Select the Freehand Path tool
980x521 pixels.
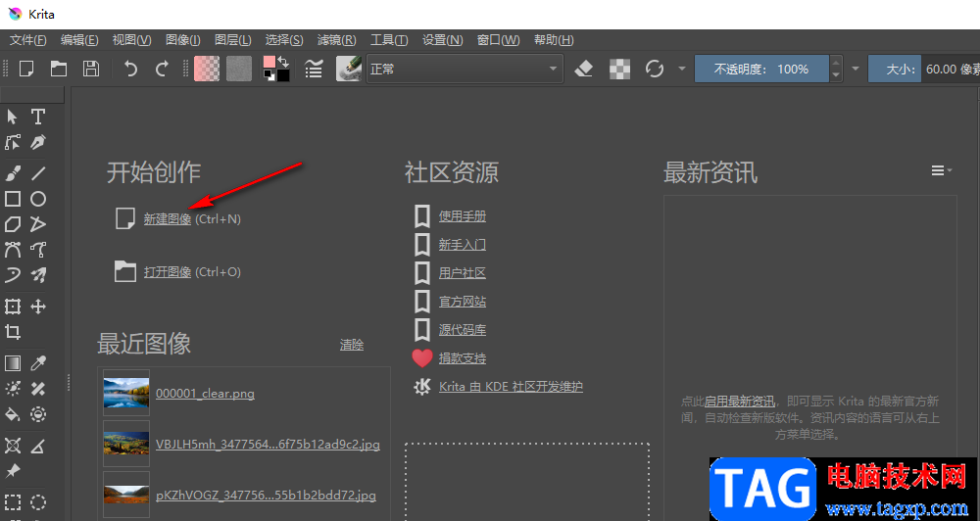pyautogui.click(x=38, y=250)
